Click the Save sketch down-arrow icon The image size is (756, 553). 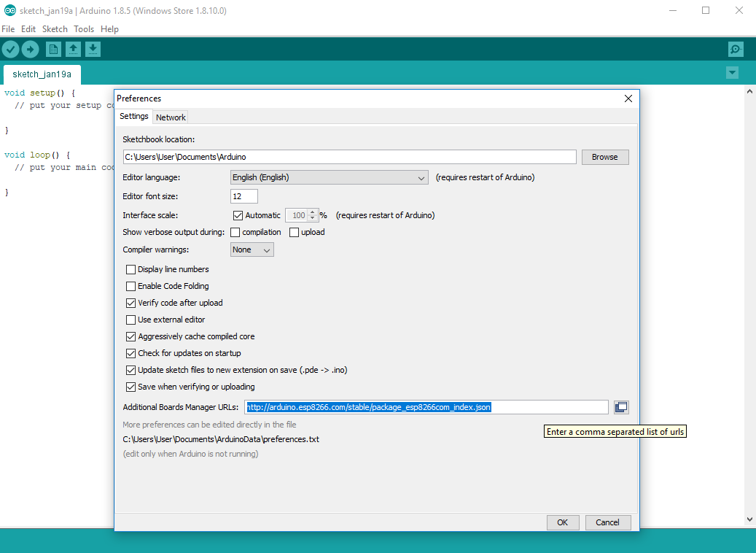[x=93, y=49]
